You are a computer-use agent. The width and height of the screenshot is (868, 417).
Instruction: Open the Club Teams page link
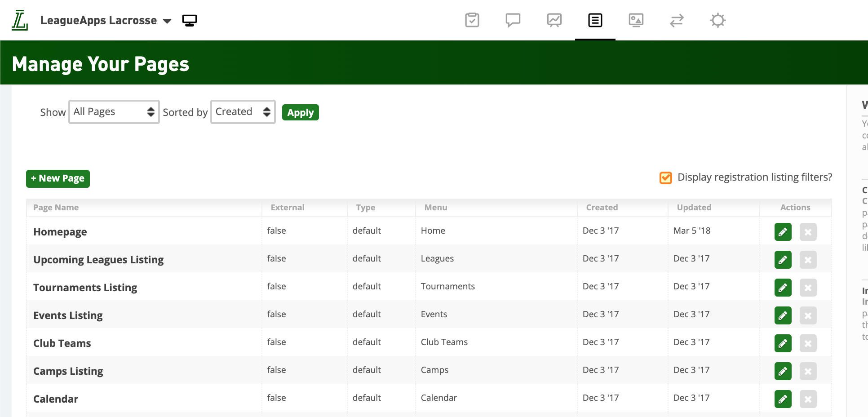tap(62, 343)
